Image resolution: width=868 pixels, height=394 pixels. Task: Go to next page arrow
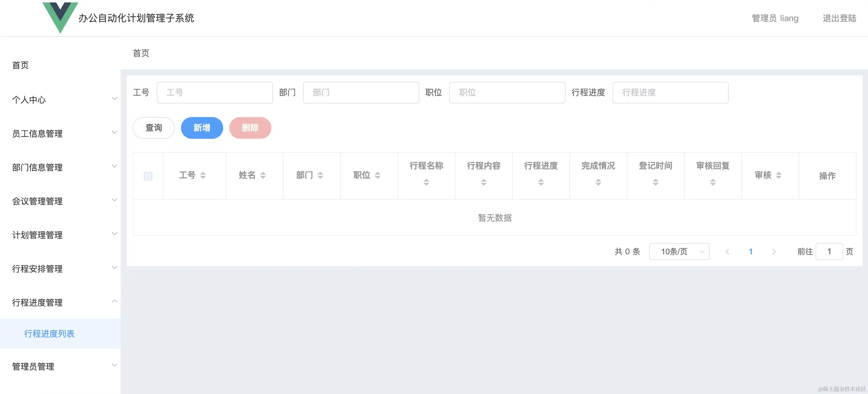(774, 252)
